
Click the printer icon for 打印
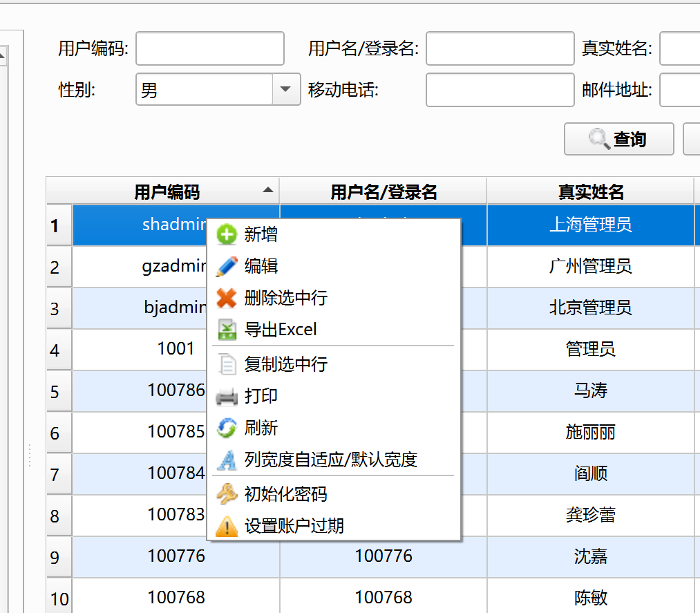tap(227, 396)
